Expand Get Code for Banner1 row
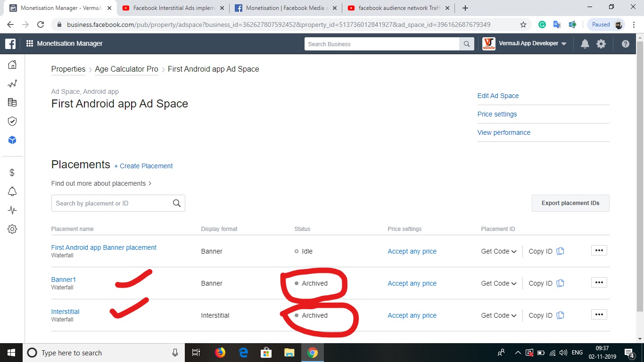 499,283
